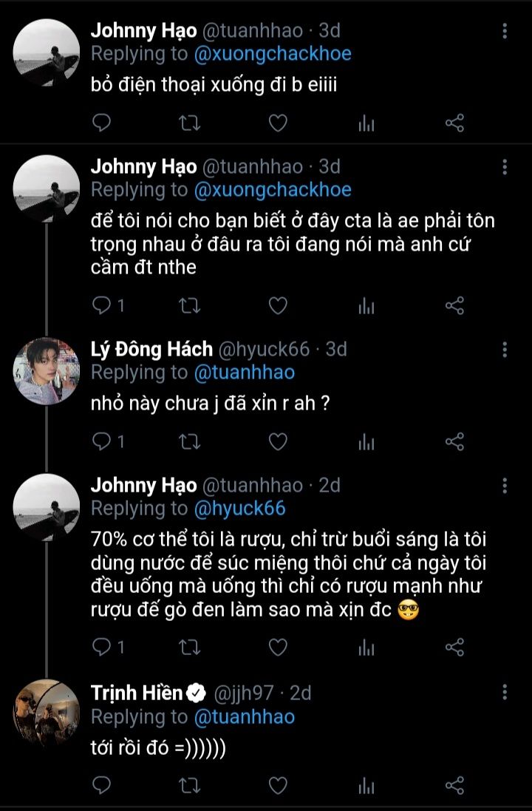Open more options for first Johnny Hạo tweet
Viewport: 532px width, 811px height.
(505, 31)
